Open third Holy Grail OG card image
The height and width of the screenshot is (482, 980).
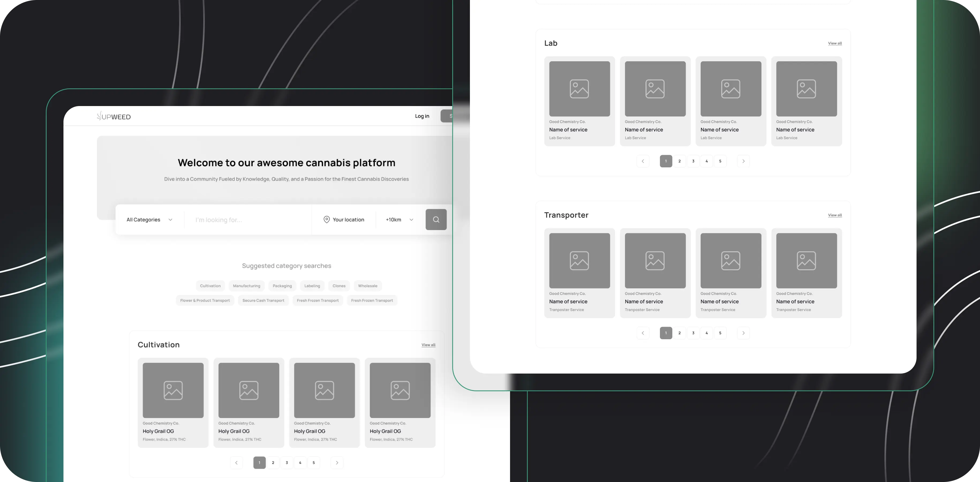[325, 390]
